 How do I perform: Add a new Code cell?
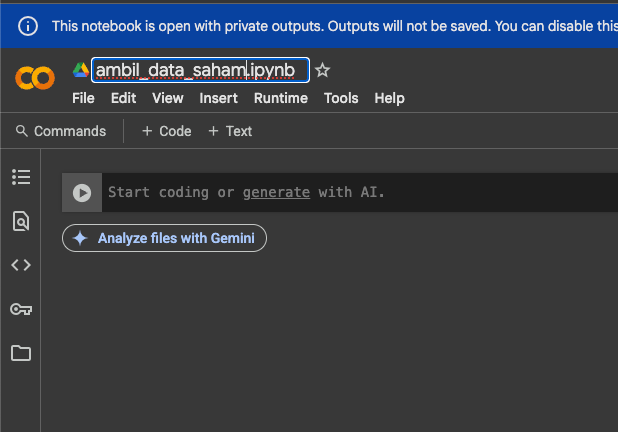coord(166,131)
